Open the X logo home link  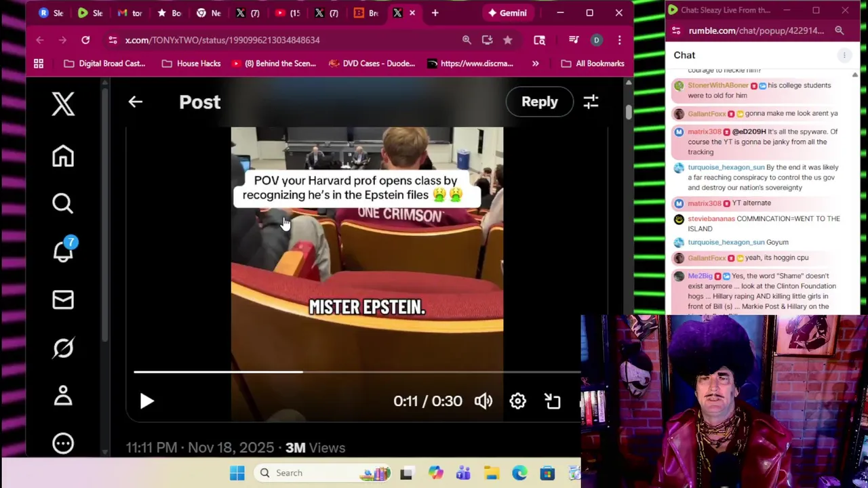pyautogui.click(x=63, y=104)
